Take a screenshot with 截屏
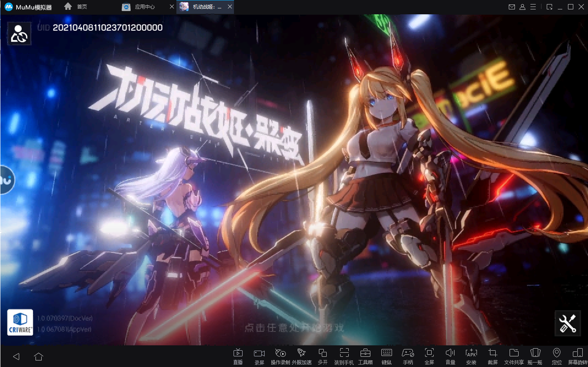Image resolution: width=588 pixels, height=367 pixels. pos(493,356)
